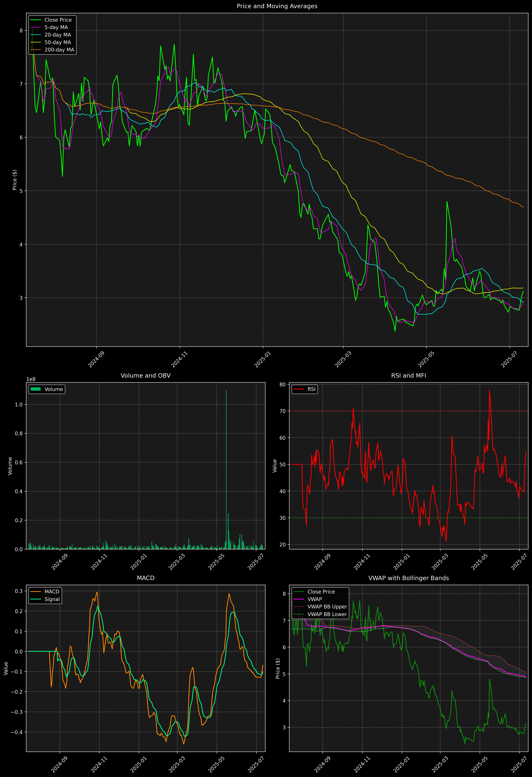Screen dimensions: 532x777
Task: Click the "70" tick on RSI axis
Action: tap(283, 411)
